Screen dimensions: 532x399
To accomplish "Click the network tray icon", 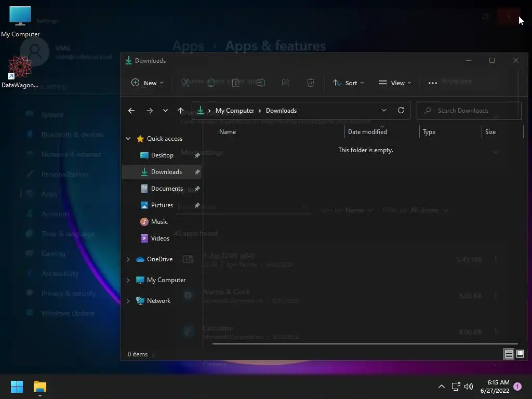I will (456, 387).
